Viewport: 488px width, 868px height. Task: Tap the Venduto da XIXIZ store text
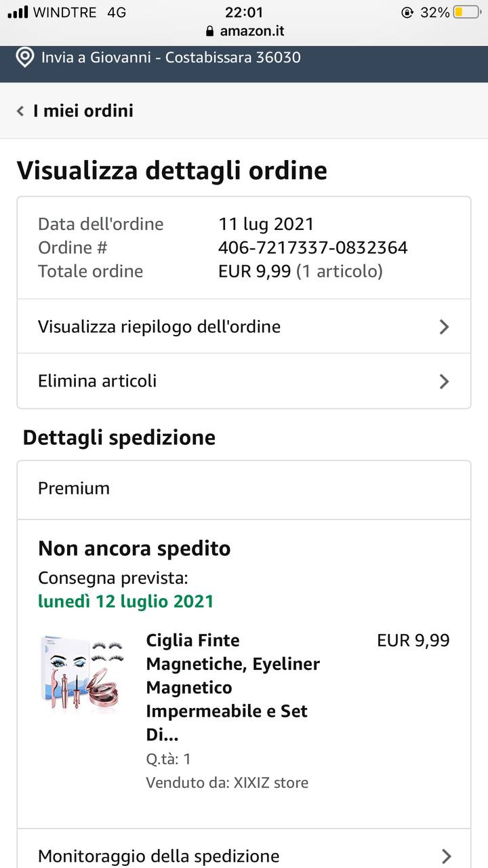pos(227,783)
